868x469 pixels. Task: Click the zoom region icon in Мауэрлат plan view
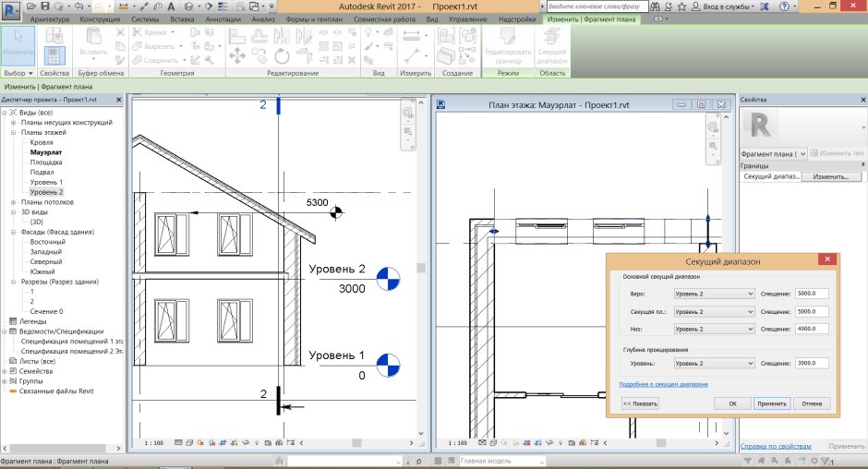[713, 146]
